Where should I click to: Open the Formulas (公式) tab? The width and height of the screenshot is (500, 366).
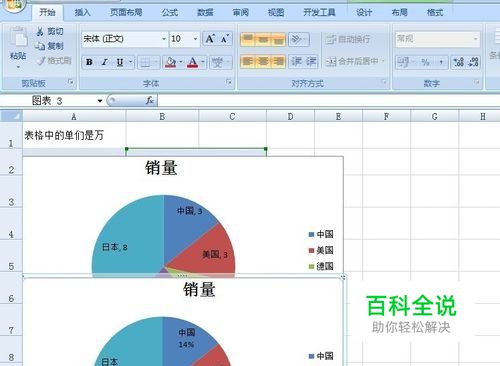[x=170, y=12]
